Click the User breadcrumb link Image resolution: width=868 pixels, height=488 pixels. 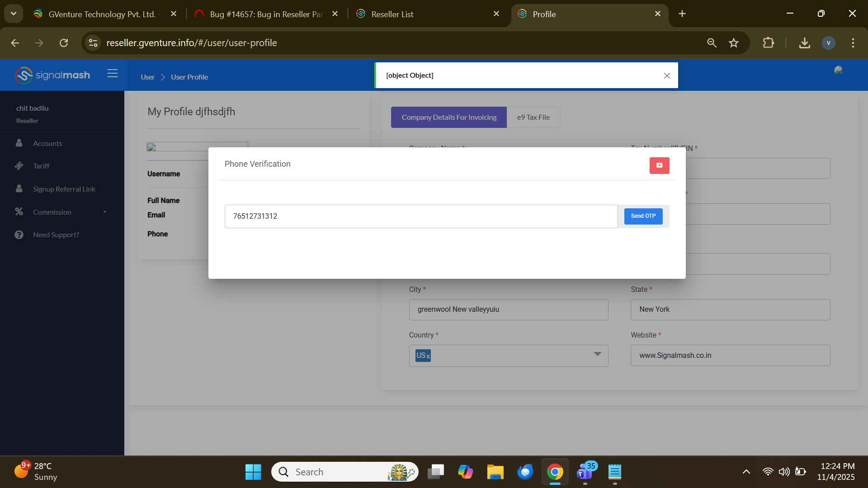point(147,77)
